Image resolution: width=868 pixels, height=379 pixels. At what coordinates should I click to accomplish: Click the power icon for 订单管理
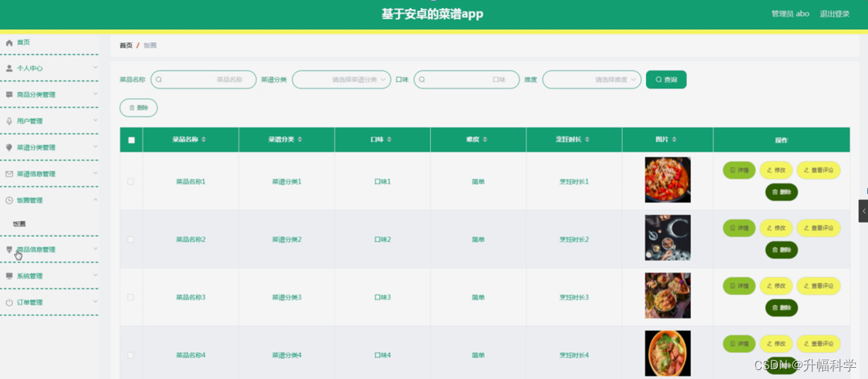coord(10,303)
